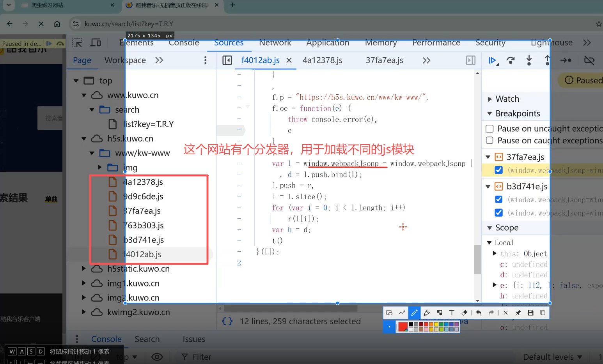This screenshot has width=603, height=364.
Task: Select the mosaic blur tool
Action: point(439,313)
